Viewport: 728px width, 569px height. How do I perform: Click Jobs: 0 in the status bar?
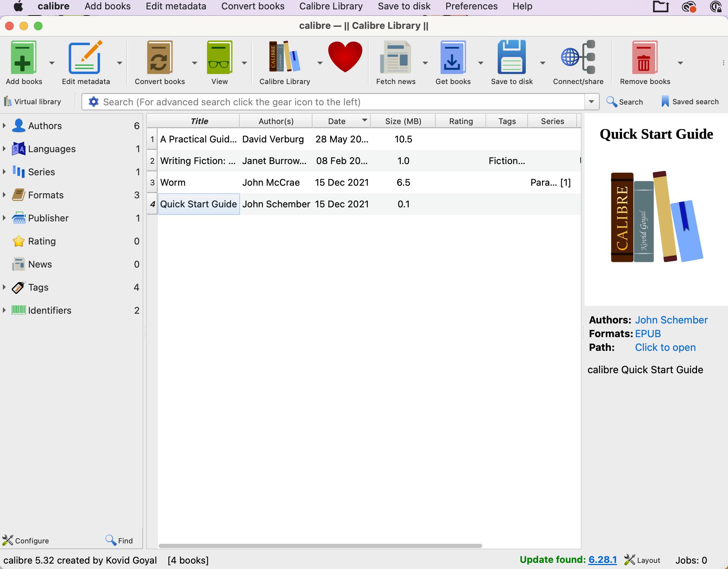(x=691, y=560)
